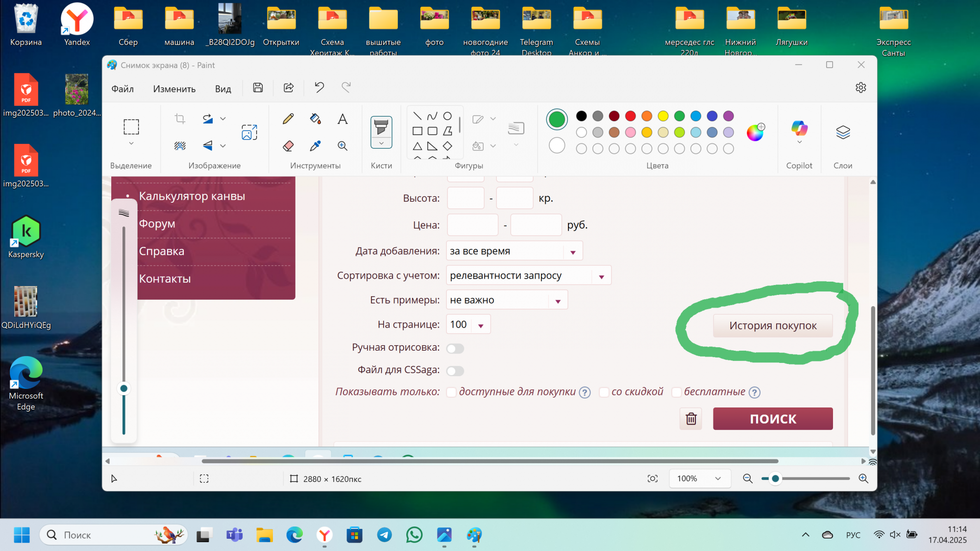Expand the Brushes dropdown arrow
Image resolution: width=980 pixels, height=551 pixels.
381,144
